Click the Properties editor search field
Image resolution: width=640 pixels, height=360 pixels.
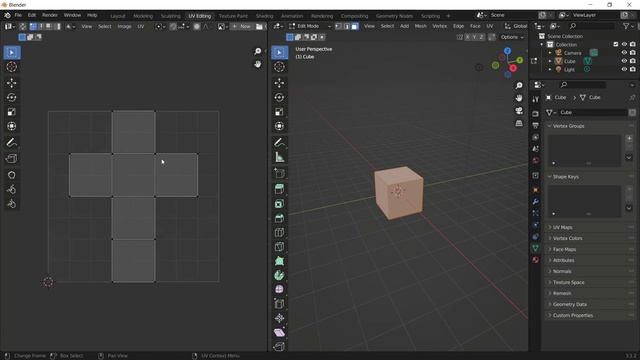(x=582, y=85)
